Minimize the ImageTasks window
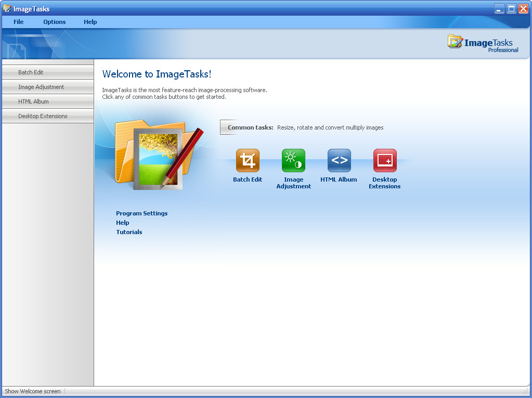This screenshot has width=532, height=398. coord(499,8)
